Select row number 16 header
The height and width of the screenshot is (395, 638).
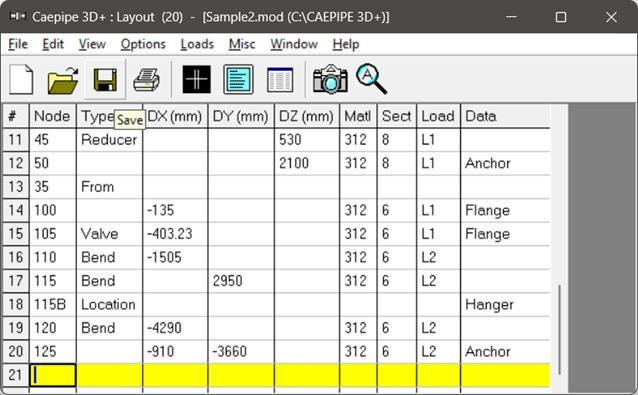tap(15, 257)
